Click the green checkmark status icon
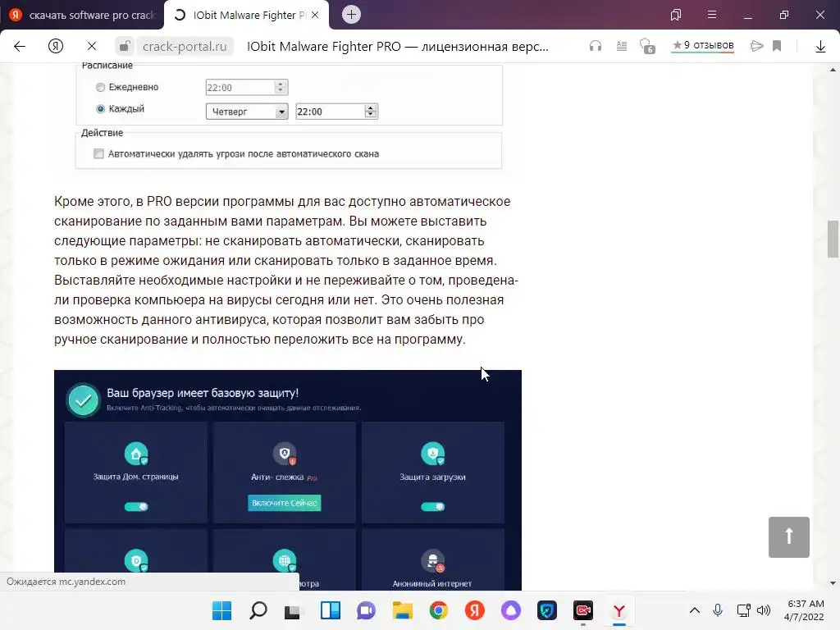 pos(83,400)
